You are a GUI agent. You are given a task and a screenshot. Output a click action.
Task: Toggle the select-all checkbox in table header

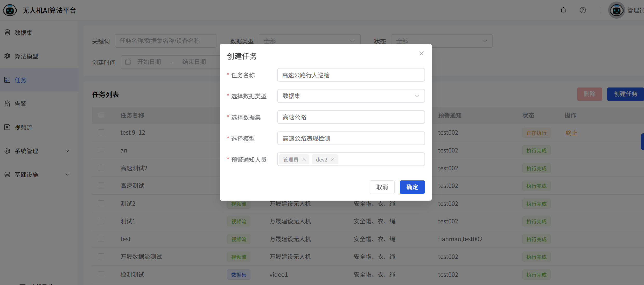coord(101,115)
